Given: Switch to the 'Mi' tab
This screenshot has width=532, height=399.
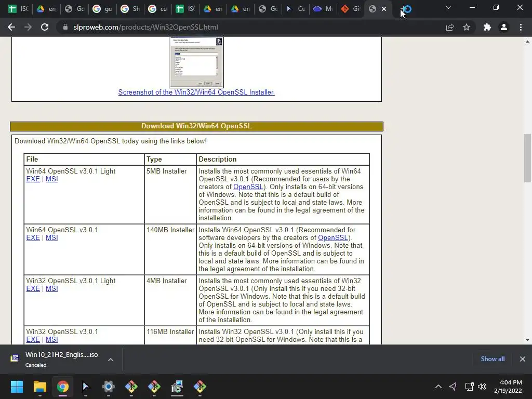Looking at the screenshot, I should click(x=323, y=9).
